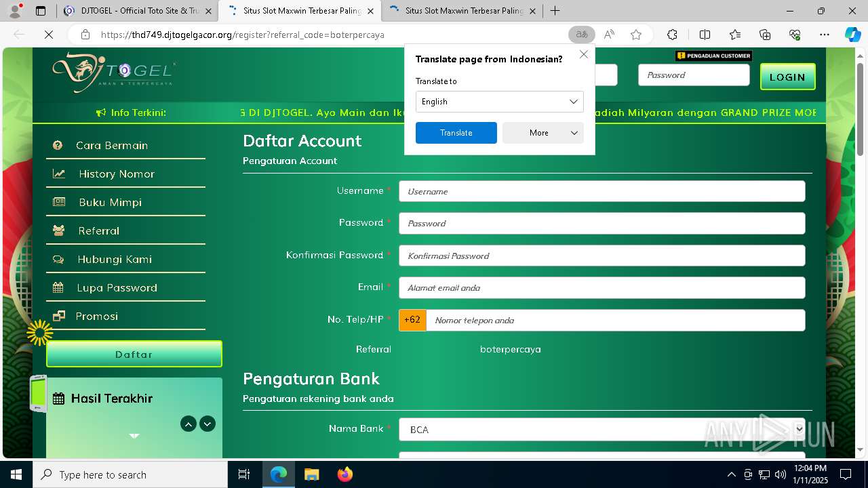Click the Alamat email anda field
Viewport: 868px width, 488px height.
(x=602, y=287)
